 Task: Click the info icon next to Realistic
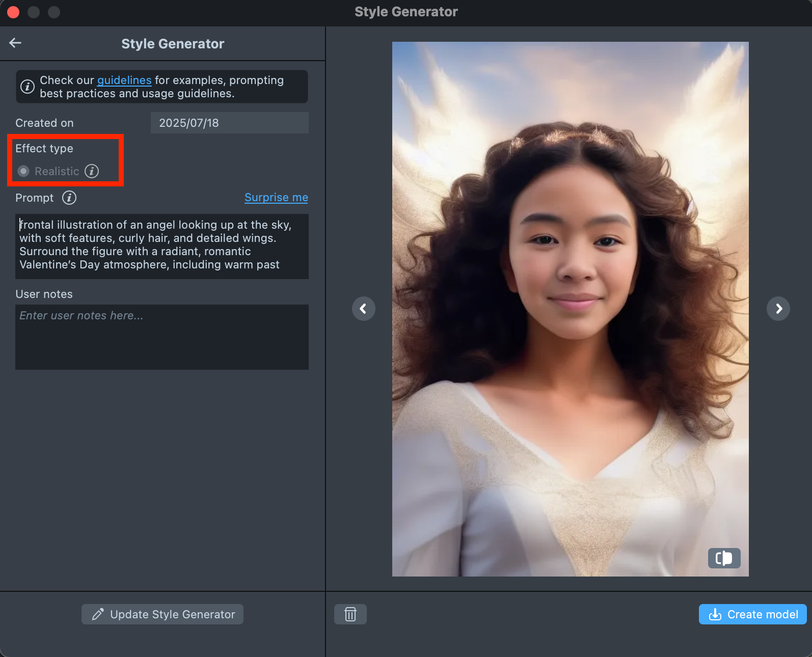pos(92,171)
